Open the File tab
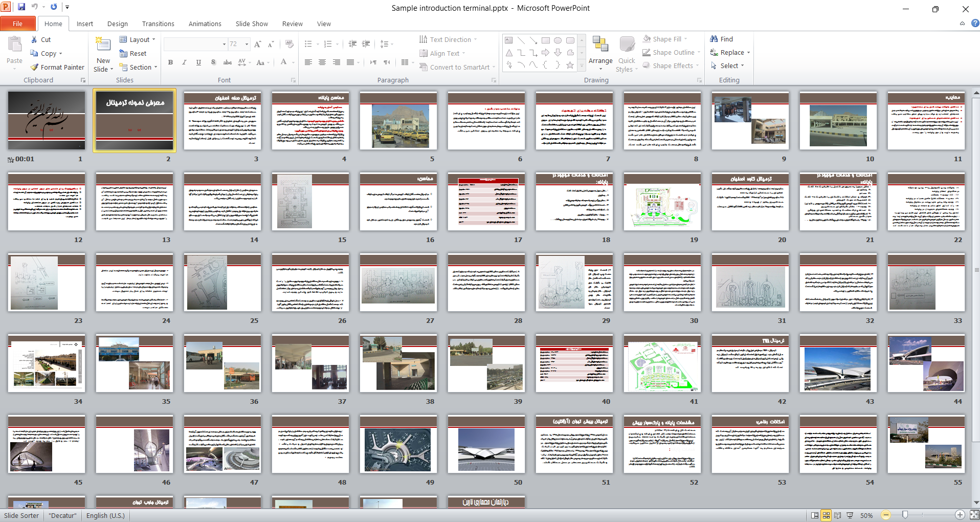Viewport: 980px width, 522px height. pyautogui.click(x=18, y=24)
